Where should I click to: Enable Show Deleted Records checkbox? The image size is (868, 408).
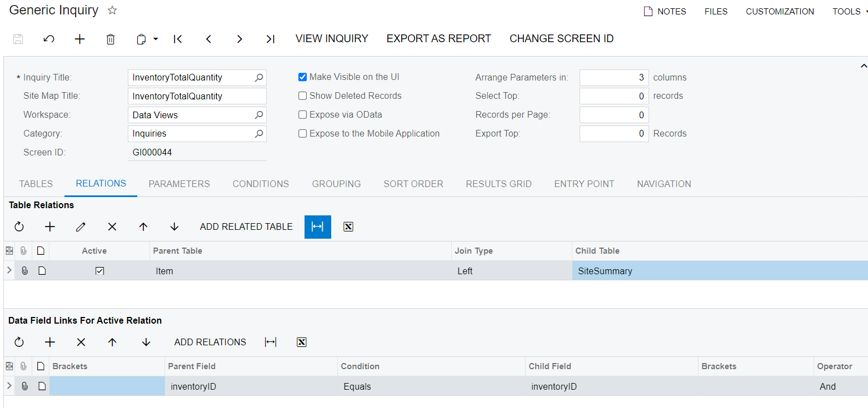[x=303, y=95]
